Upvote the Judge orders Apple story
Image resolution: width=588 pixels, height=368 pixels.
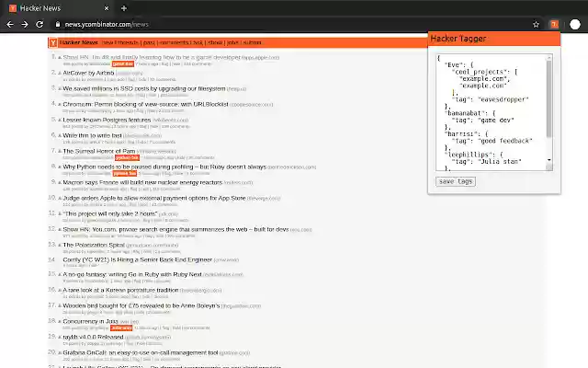[x=60, y=199]
